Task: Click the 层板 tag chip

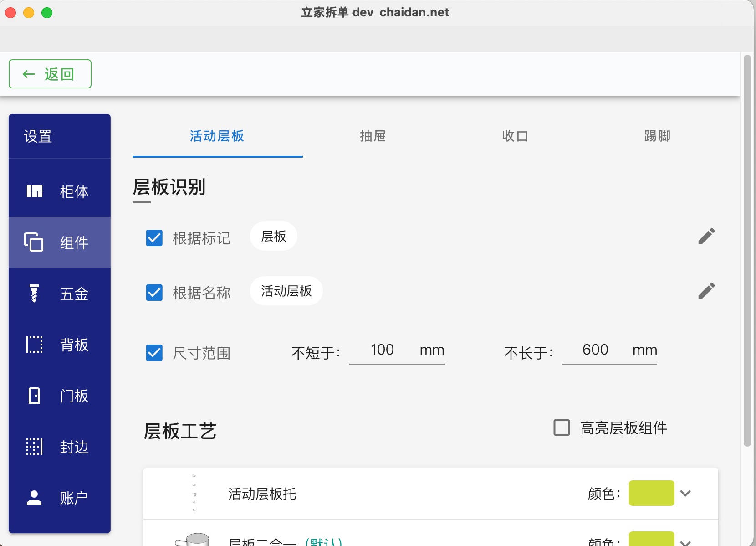Action: click(x=274, y=236)
